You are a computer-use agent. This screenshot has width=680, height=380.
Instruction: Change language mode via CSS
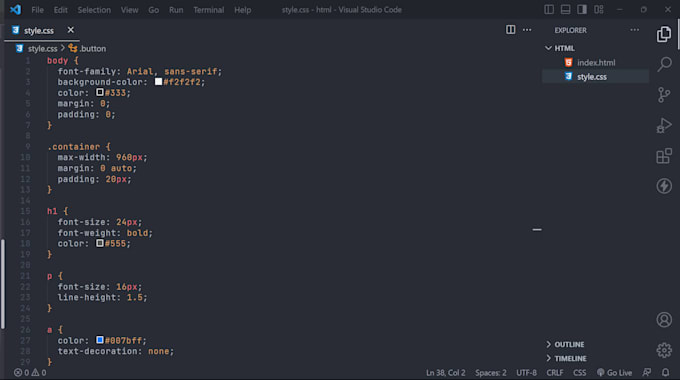(x=579, y=373)
